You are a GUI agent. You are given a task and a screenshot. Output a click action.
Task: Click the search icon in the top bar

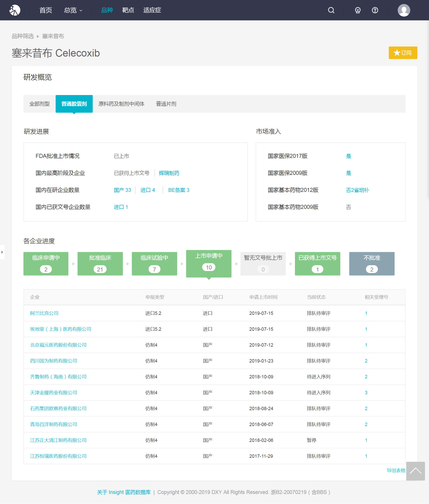(331, 10)
